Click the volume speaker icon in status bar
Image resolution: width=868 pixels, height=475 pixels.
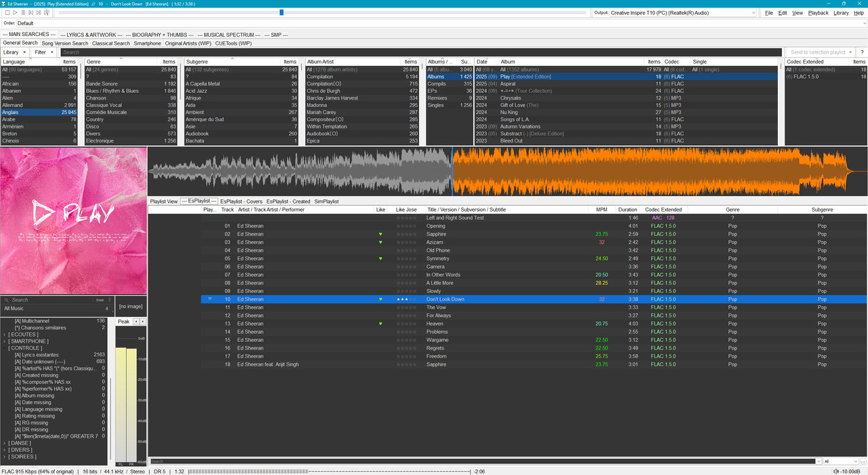coord(835,471)
